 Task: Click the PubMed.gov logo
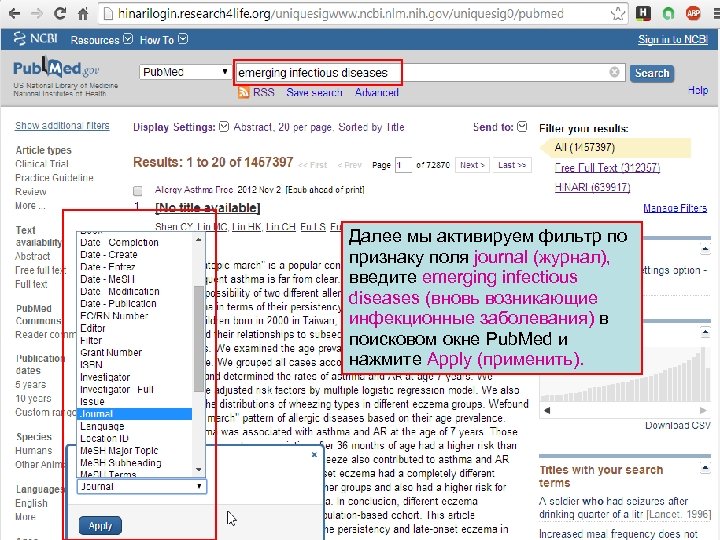56,69
